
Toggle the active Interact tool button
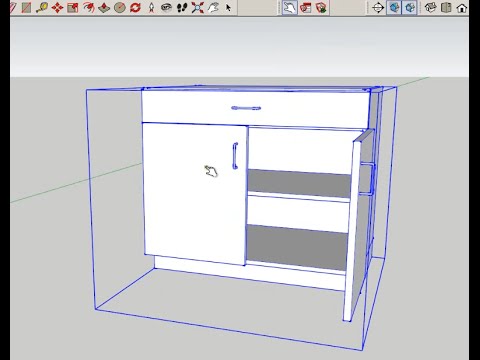(x=289, y=7)
